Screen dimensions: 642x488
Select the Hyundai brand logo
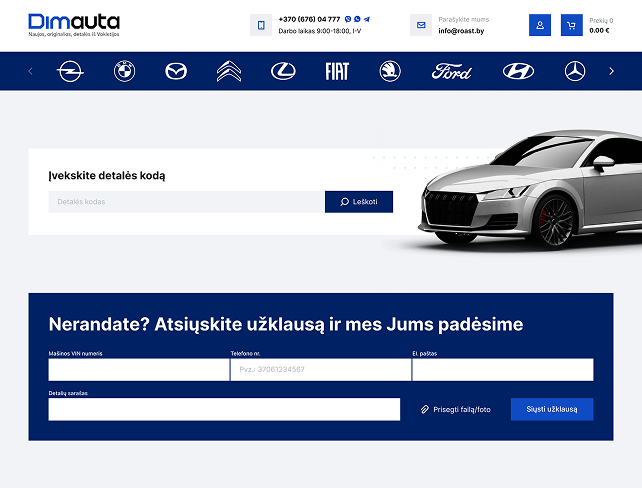pyautogui.click(x=518, y=71)
